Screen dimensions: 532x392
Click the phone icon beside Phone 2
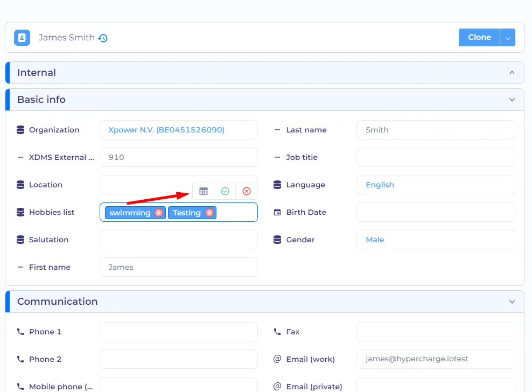pyautogui.click(x=20, y=359)
